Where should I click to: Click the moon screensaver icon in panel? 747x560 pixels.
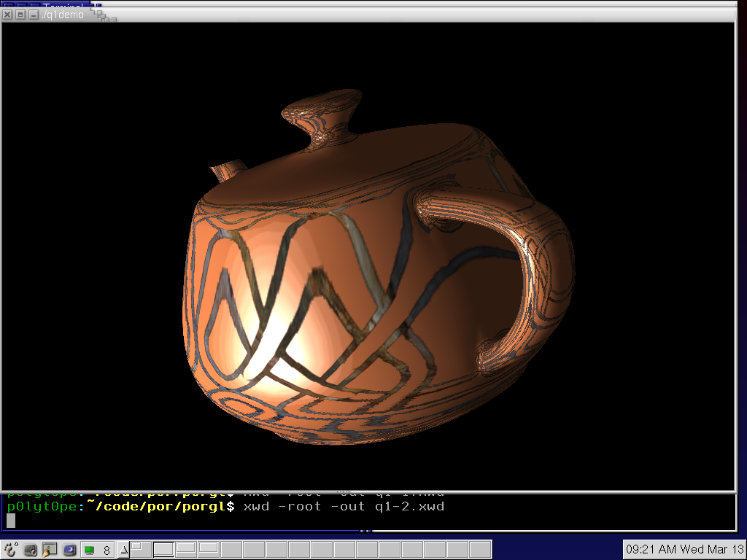69,550
